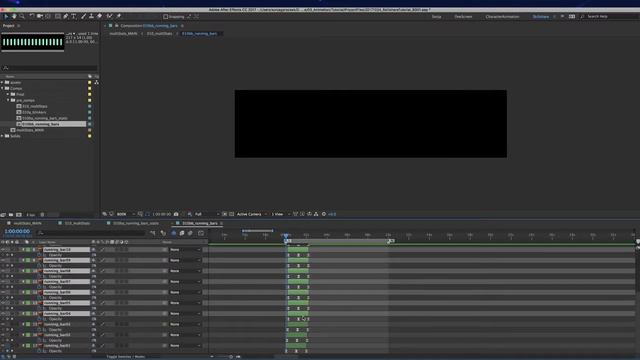Select the multibars_MAIN comp in Project

(30, 130)
